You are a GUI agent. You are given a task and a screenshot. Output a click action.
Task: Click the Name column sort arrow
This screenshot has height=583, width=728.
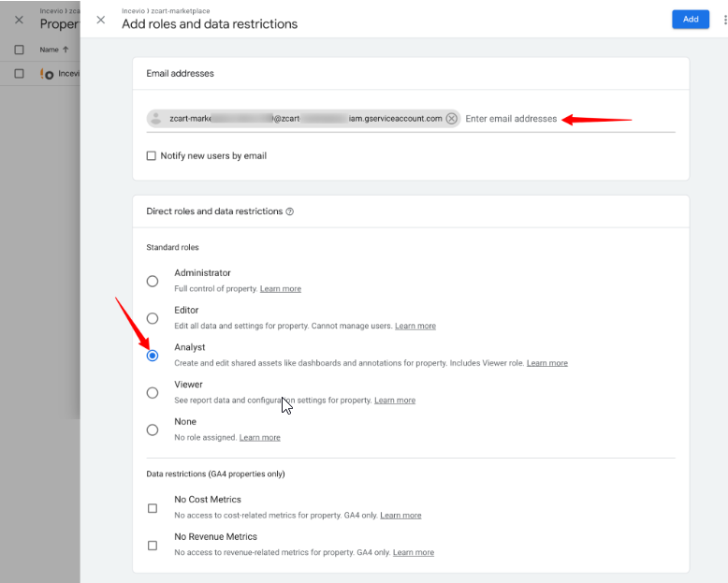[66, 50]
